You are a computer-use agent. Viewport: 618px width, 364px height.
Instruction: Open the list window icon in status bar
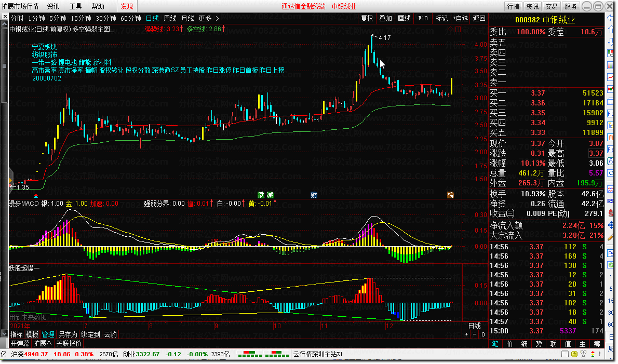point(565,355)
